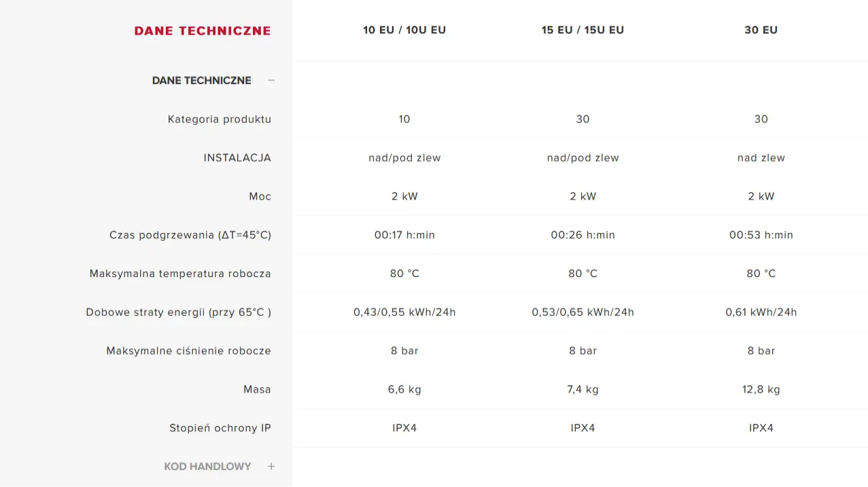Click the DANE TECHNICZNE section label
The width and height of the screenshot is (868, 487).
pyautogui.click(x=202, y=80)
